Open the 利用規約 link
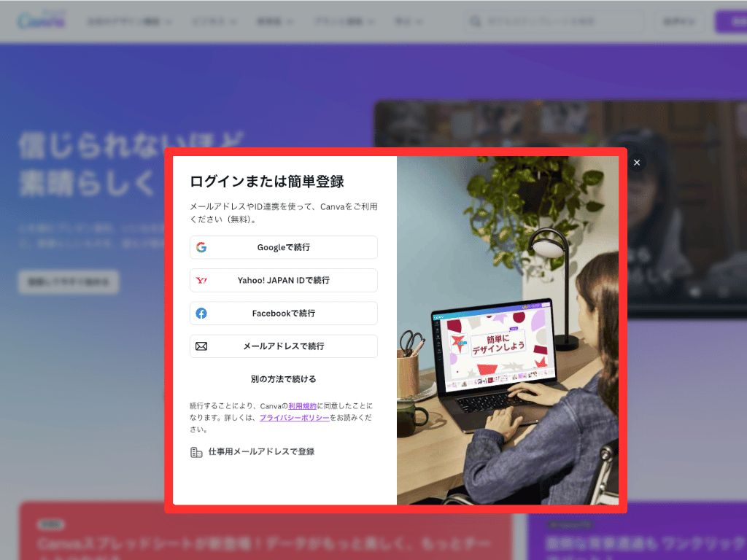This screenshot has height=560, width=747. pos(303,405)
